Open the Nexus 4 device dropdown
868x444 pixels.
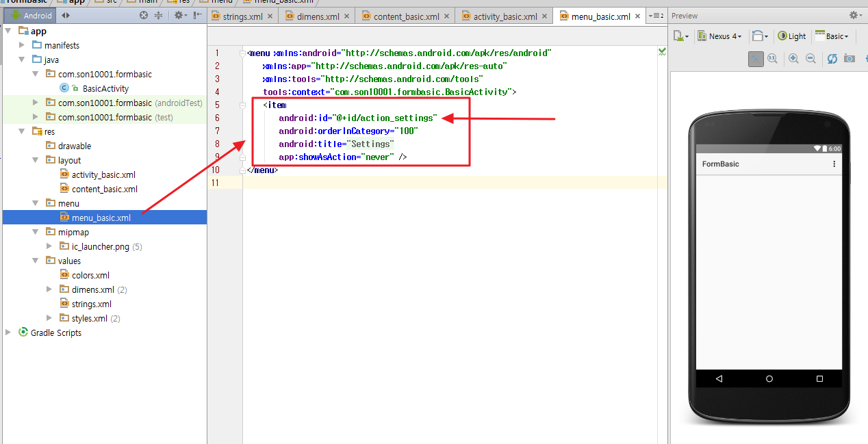pyautogui.click(x=720, y=36)
